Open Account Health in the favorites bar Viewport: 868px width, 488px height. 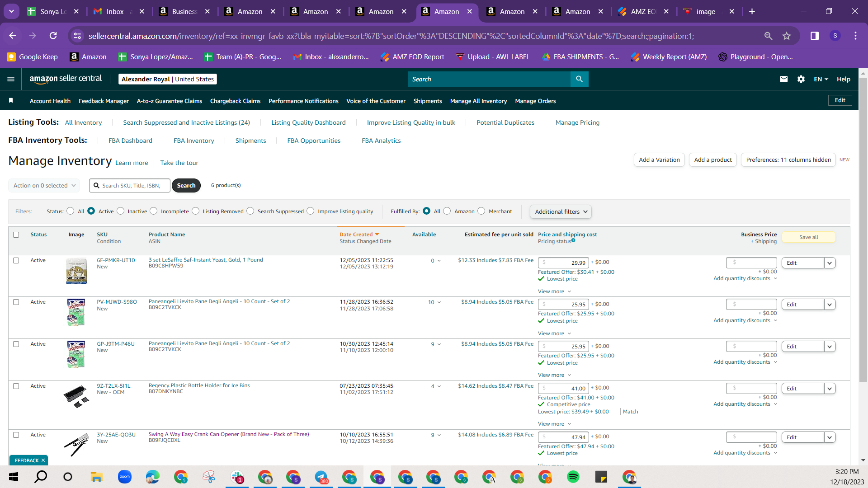[50, 101]
